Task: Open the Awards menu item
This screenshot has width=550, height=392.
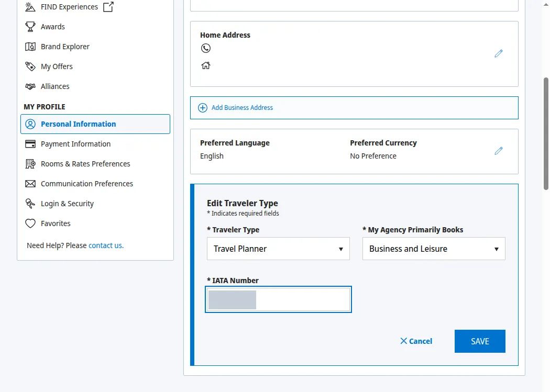Action: (52, 27)
